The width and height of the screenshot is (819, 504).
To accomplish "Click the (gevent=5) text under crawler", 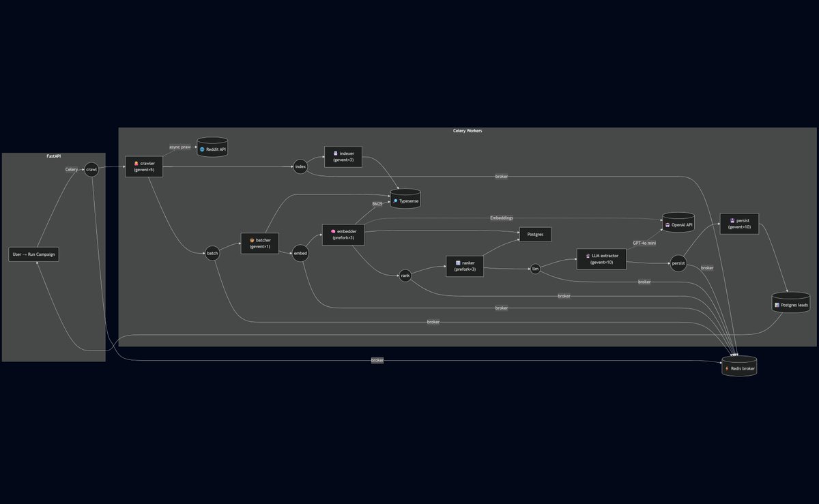I will tap(144, 170).
